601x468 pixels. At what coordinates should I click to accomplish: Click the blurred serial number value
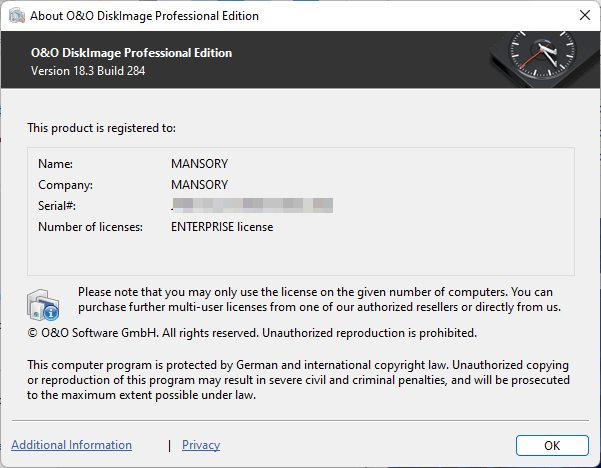coord(252,205)
